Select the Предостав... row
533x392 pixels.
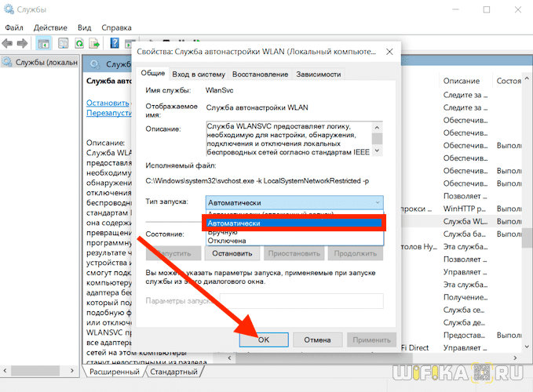point(465,336)
